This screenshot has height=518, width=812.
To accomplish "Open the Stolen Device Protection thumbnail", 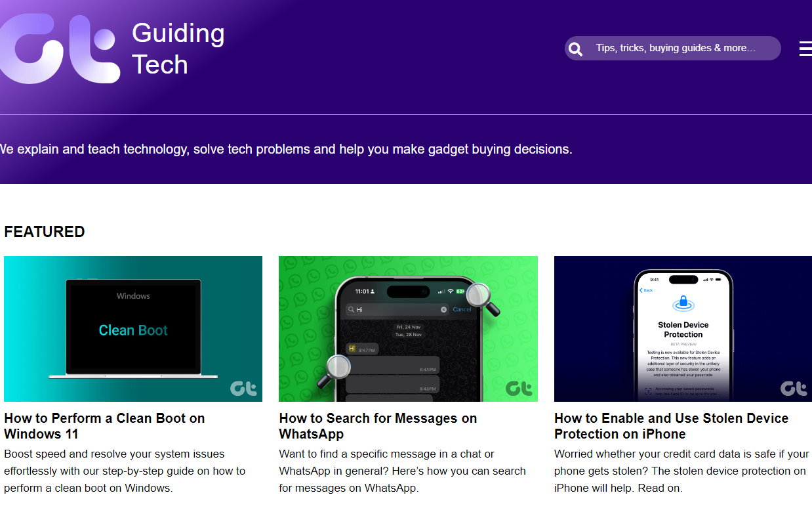I will [683, 328].
